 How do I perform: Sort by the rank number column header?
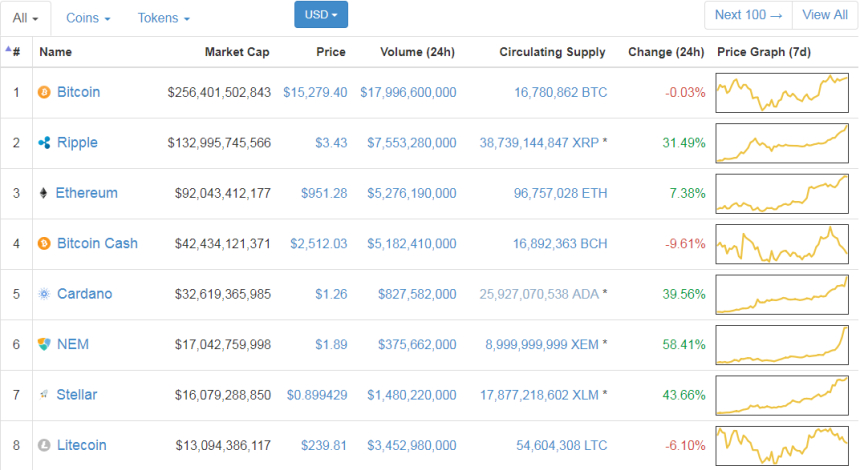tap(15, 52)
